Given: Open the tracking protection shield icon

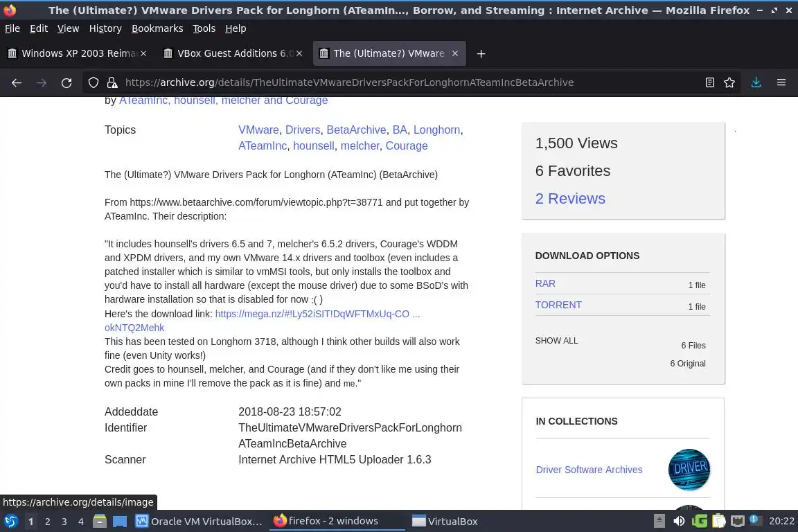Looking at the screenshot, I should [x=93, y=82].
